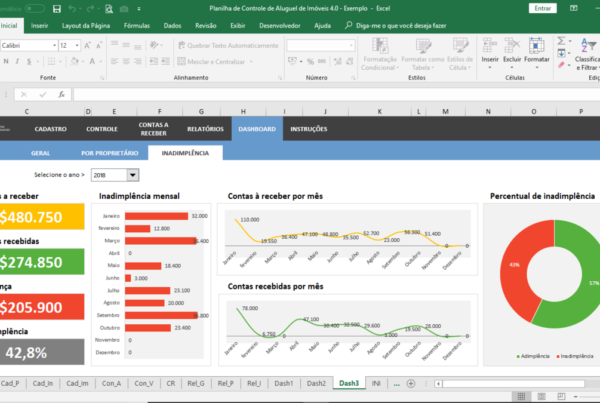Apply percent style format
The height and width of the screenshot is (403, 600).
tap(310, 61)
